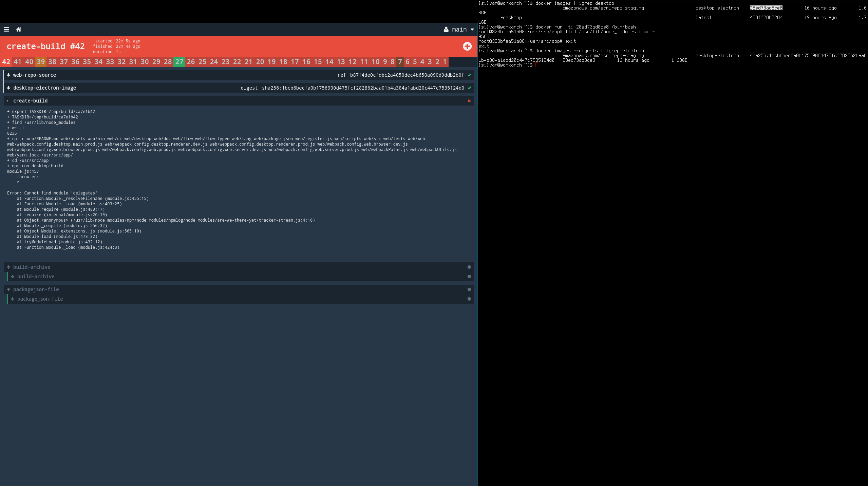Select build #39 in the build history

[x=41, y=62]
